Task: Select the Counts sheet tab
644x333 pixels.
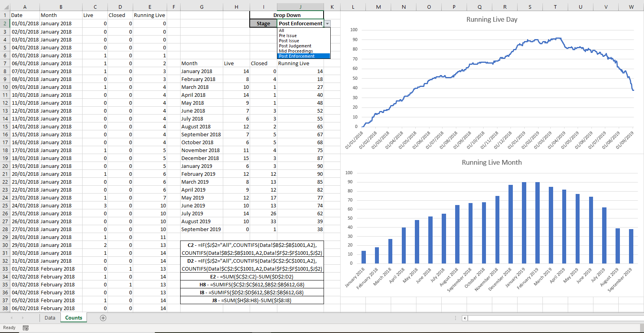Action: click(73, 318)
